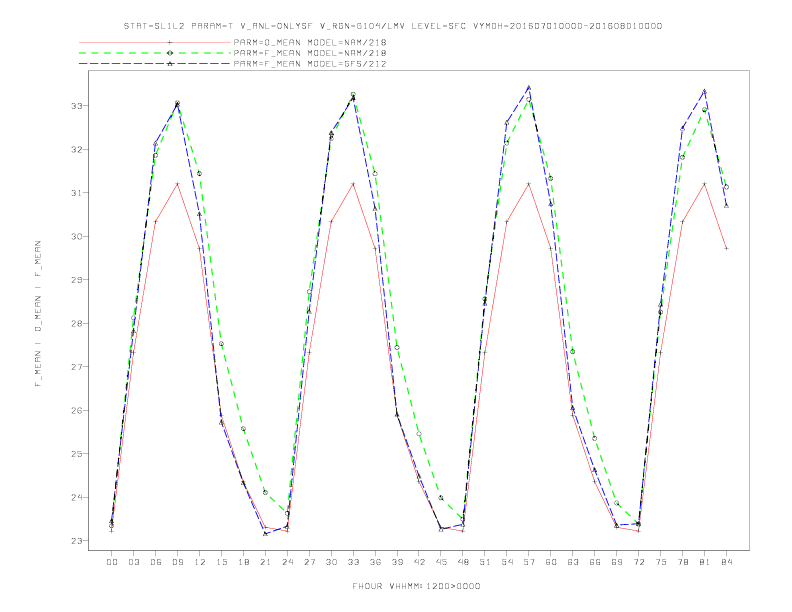
Task: Click x-axis tick label 54
Action: click(507, 562)
